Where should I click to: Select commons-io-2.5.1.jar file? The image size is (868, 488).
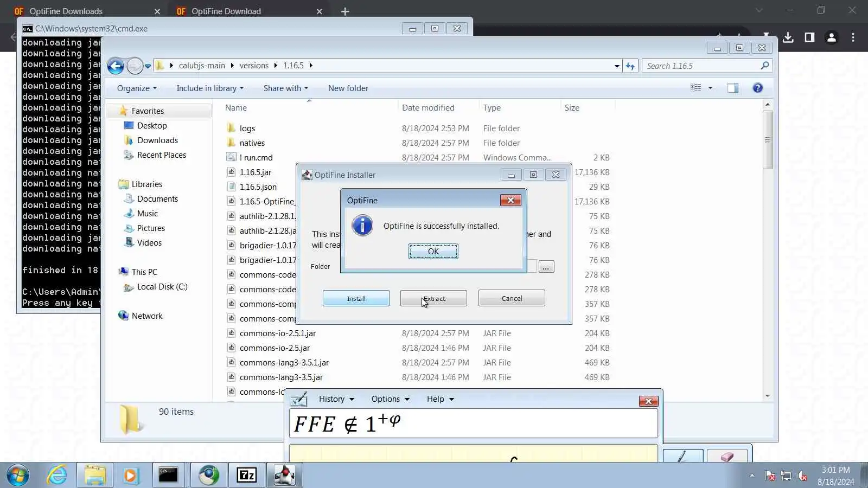[x=277, y=333]
